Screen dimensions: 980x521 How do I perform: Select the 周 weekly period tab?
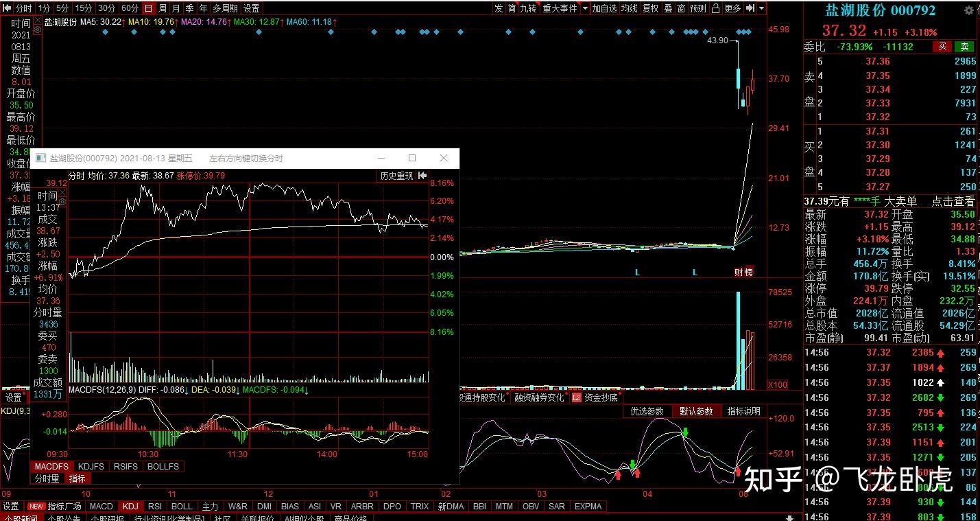[x=163, y=8]
